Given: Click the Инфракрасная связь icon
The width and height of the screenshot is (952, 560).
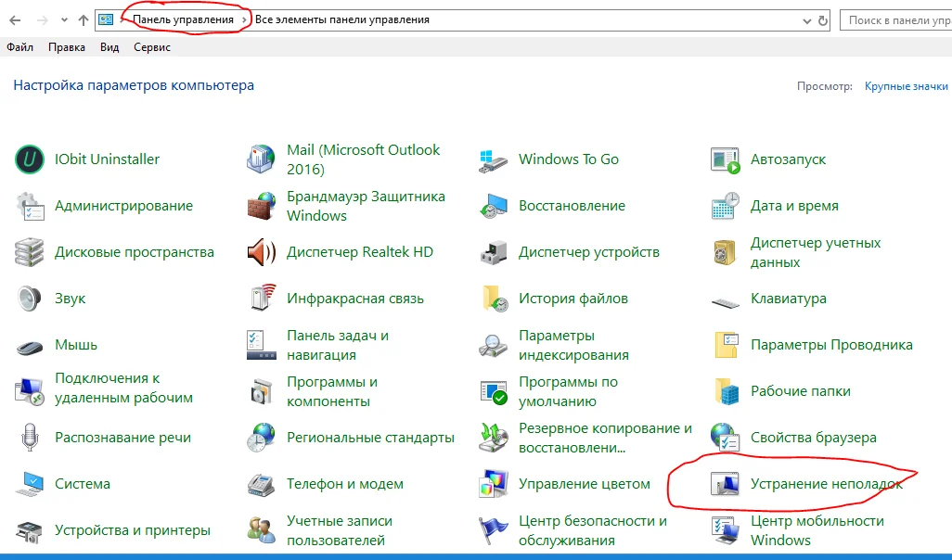Looking at the screenshot, I should tap(263, 299).
